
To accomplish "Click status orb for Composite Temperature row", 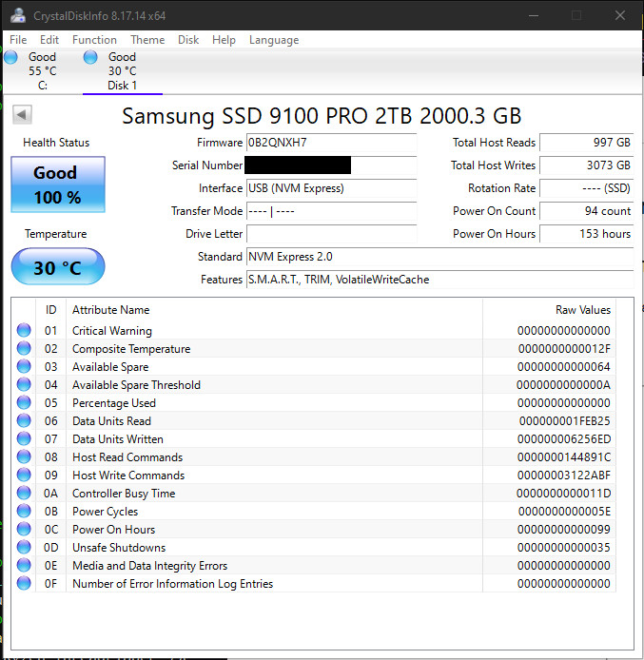I will [24, 348].
